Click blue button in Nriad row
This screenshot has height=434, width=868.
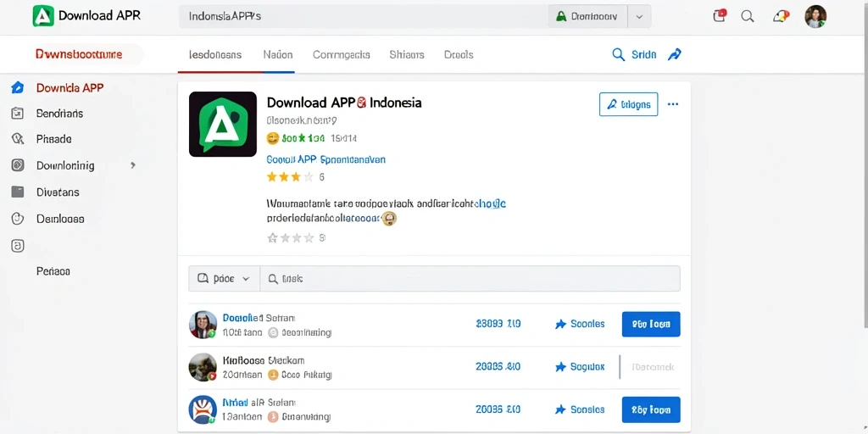coord(651,409)
